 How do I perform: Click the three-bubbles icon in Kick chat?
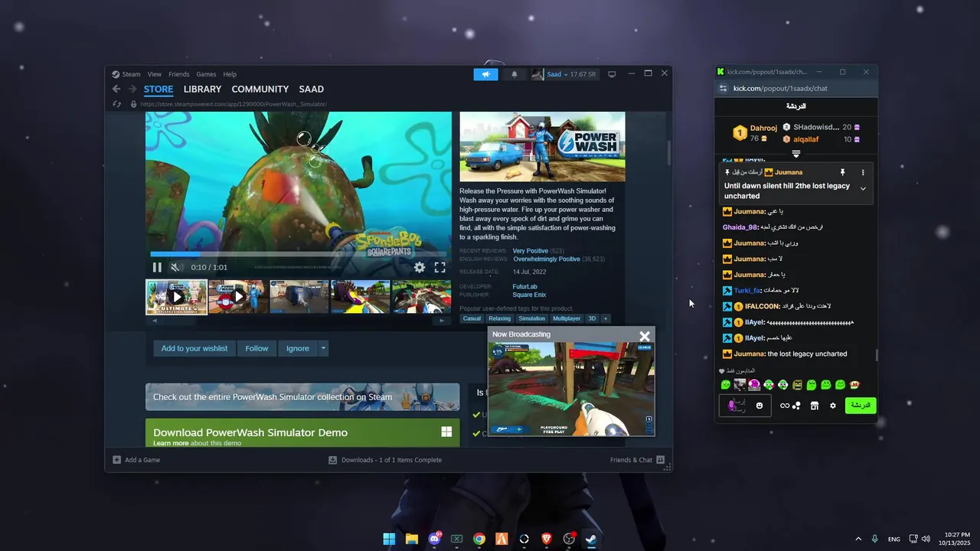796,406
